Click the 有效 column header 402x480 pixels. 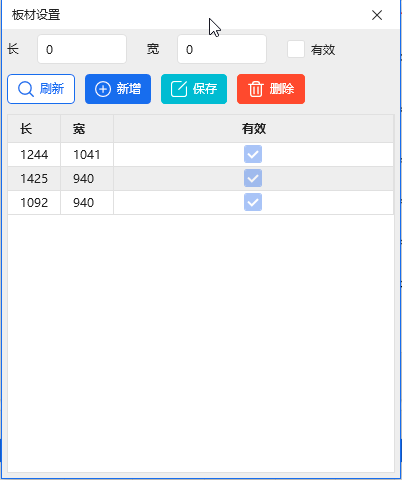[254, 129]
